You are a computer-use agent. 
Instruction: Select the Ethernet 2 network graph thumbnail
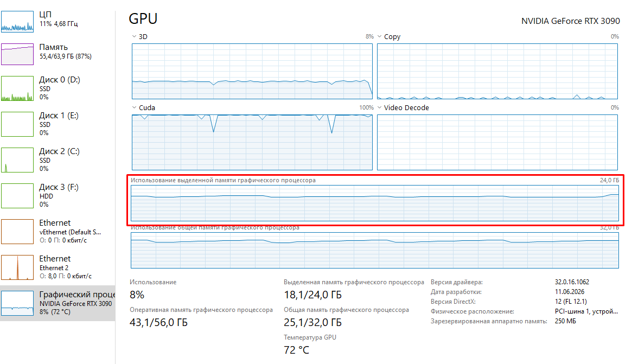coord(17,267)
